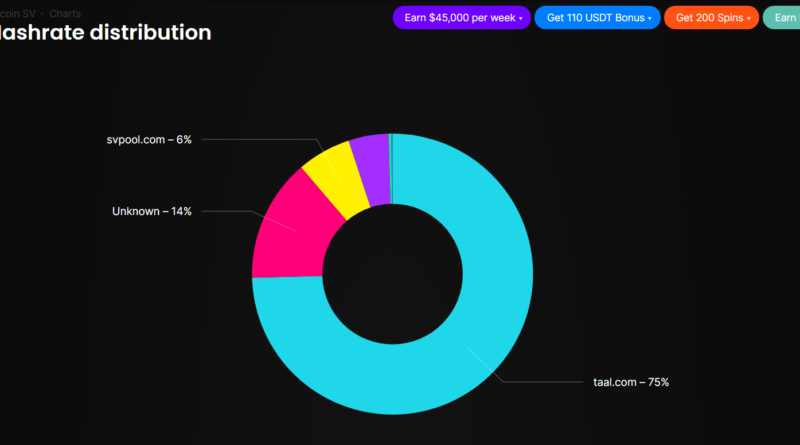The width and height of the screenshot is (800, 445).
Task: Go to the Bitcoin SV breadcrumb link
Action: coord(14,14)
